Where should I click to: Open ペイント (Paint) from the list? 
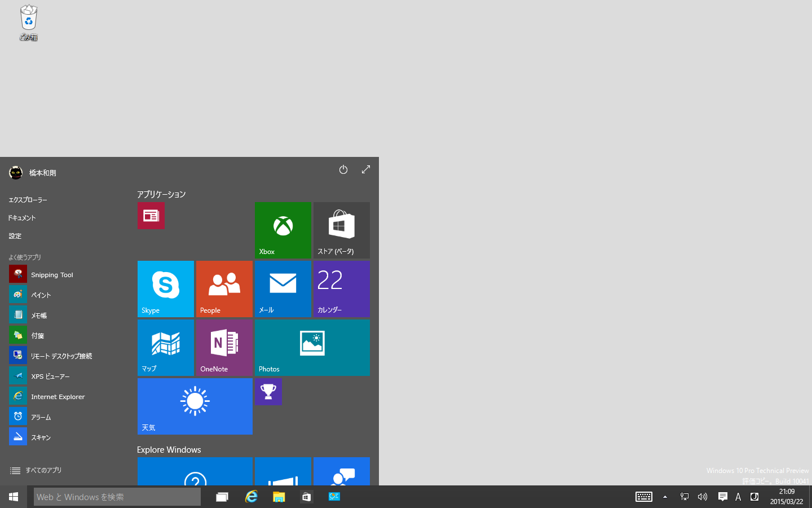(68, 295)
